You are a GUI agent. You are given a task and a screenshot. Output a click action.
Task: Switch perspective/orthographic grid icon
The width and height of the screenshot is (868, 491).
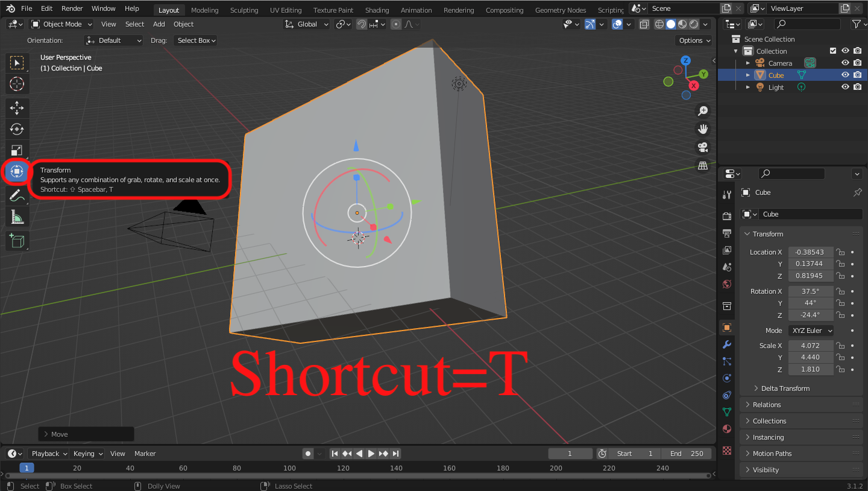tap(702, 165)
